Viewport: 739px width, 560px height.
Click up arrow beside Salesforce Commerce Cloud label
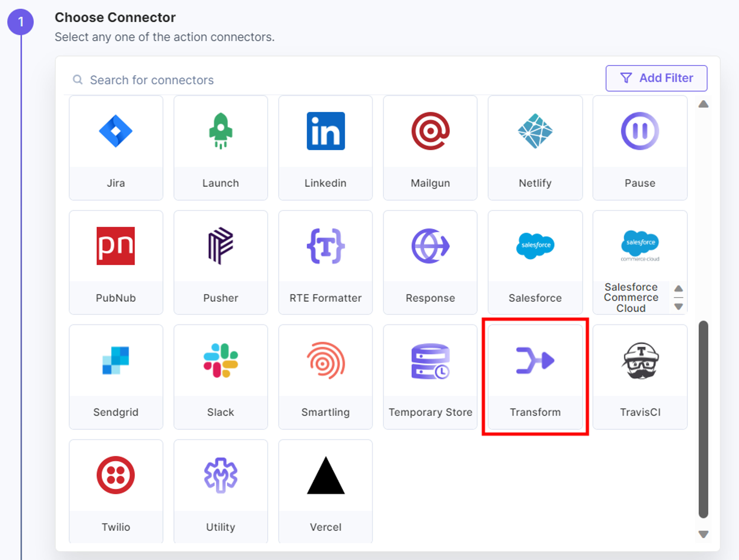pyautogui.click(x=678, y=289)
